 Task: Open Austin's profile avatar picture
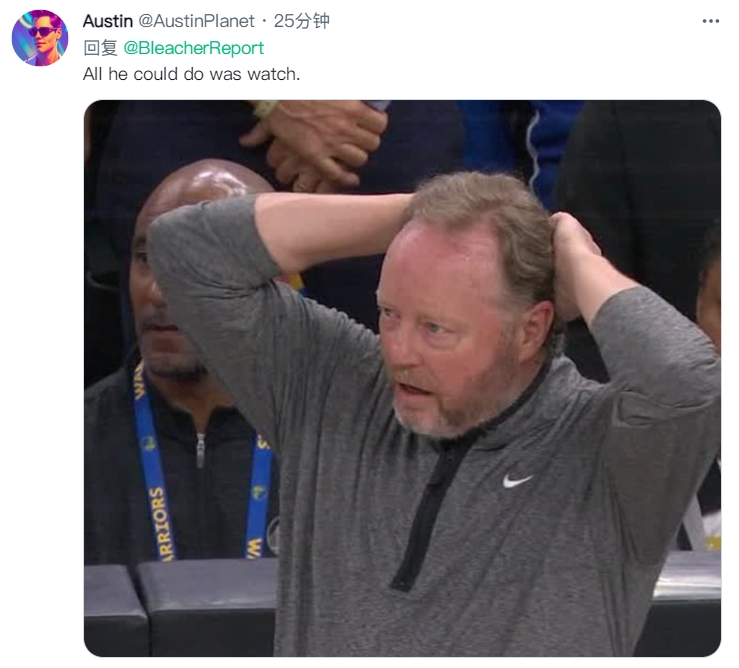coord(40,38)
